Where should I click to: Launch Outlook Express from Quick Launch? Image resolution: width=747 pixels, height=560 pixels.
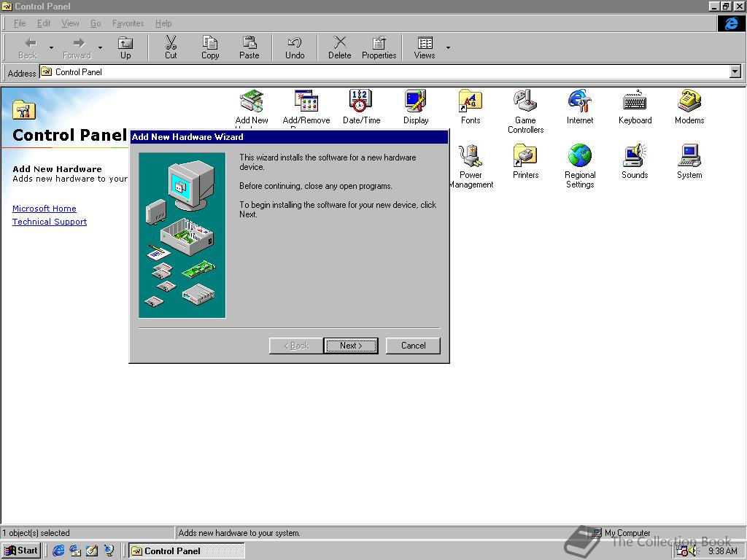click(x=75, y=551)
